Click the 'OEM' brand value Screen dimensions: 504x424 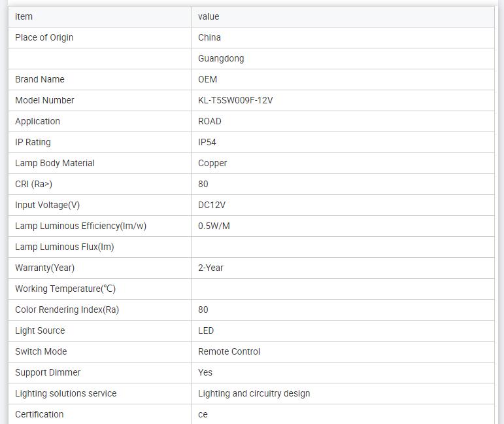pyautogui.click(x=207, y=79)
